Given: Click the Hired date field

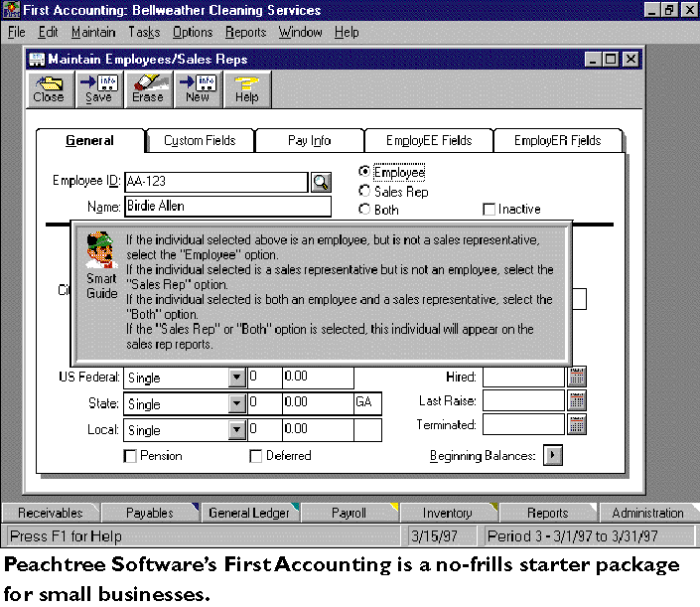Looking at the screenshot, I should pyautogui.click(x=523, y=377).
